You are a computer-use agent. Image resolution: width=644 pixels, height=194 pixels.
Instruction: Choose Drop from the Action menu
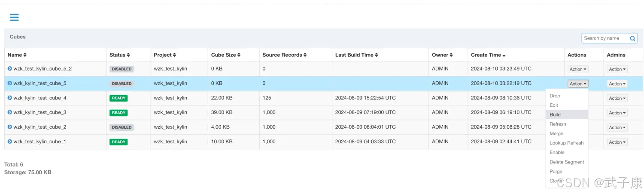[x=555, y=96]
